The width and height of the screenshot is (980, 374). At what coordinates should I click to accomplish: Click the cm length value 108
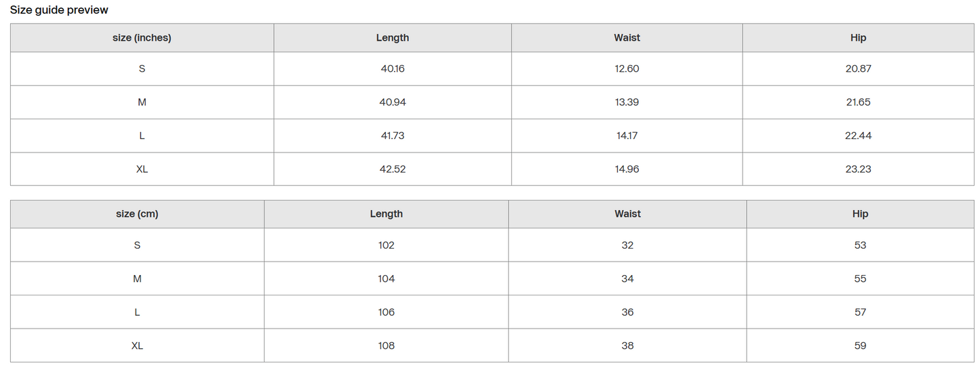[x=386, y=346]
